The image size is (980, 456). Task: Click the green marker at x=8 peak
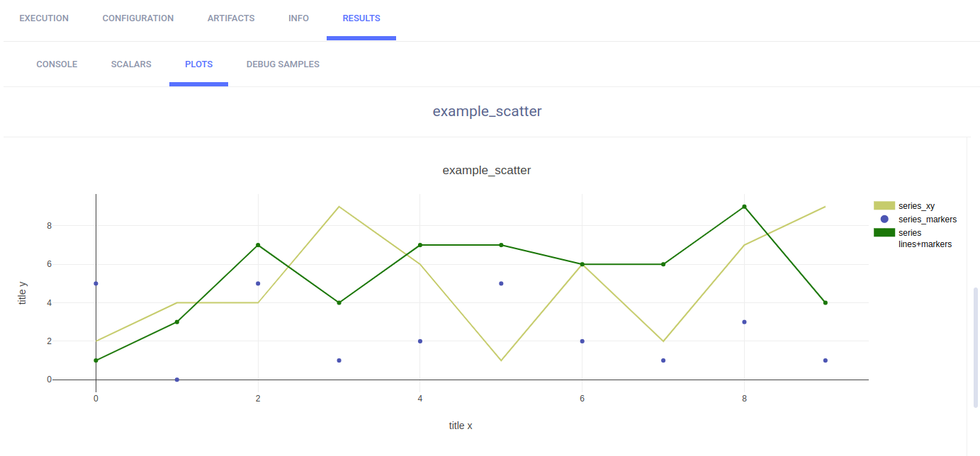(x=744, y=207)
